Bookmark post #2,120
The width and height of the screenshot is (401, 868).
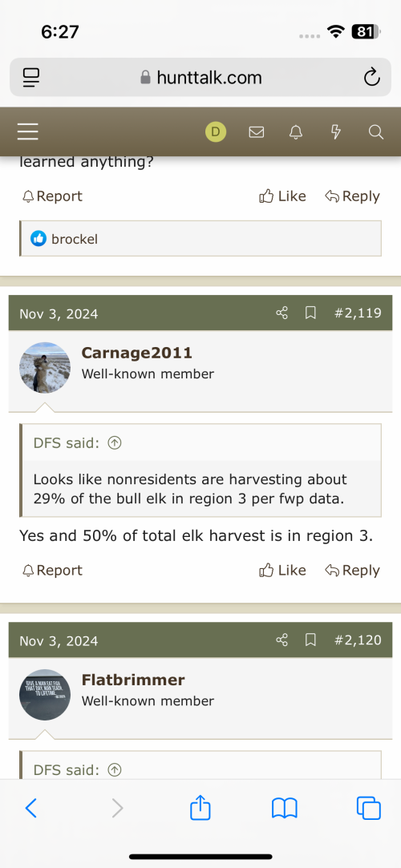coord(310,640)
